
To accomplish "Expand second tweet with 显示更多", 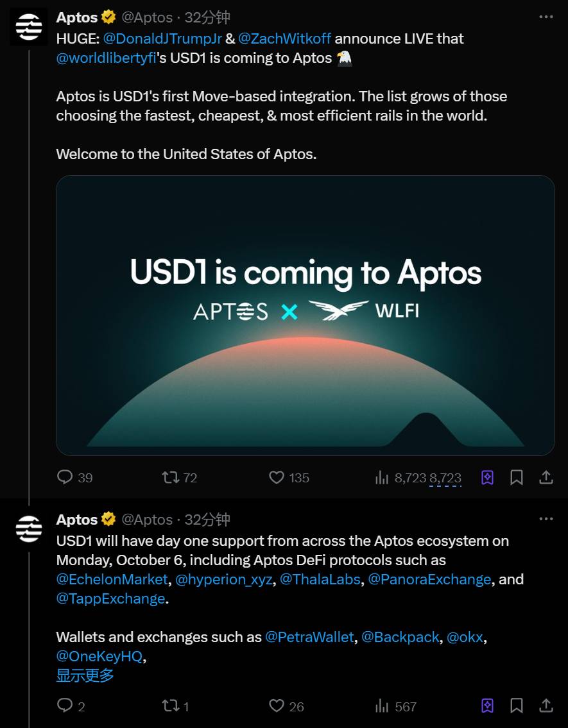I will (85, 675).
